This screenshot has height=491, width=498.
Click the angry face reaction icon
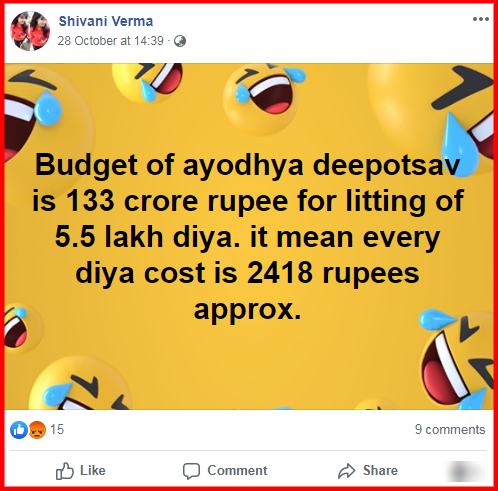click(x=37, y=430)
